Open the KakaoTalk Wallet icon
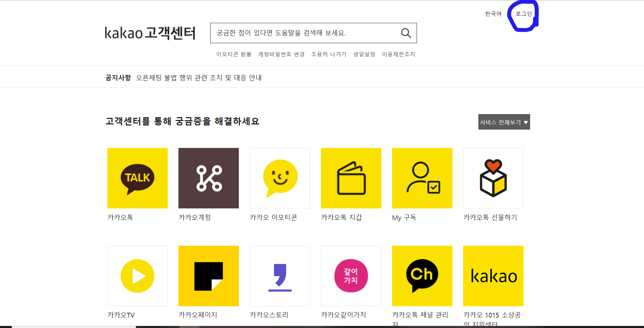644x328 pixels. click(351, 178)
